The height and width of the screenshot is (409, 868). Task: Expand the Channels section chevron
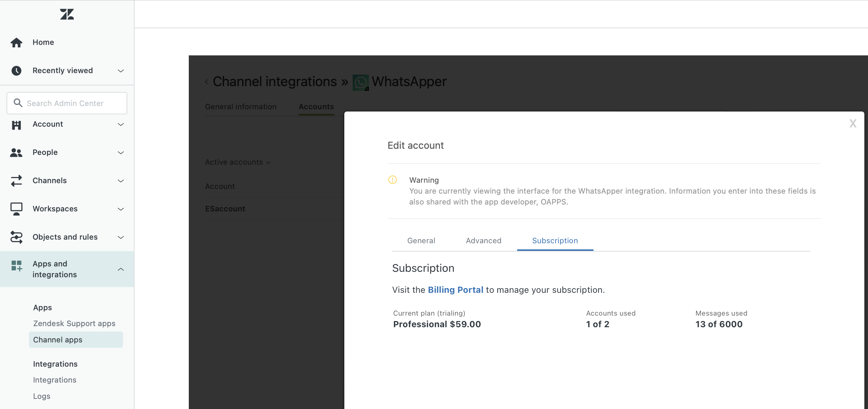pos(121,181)
